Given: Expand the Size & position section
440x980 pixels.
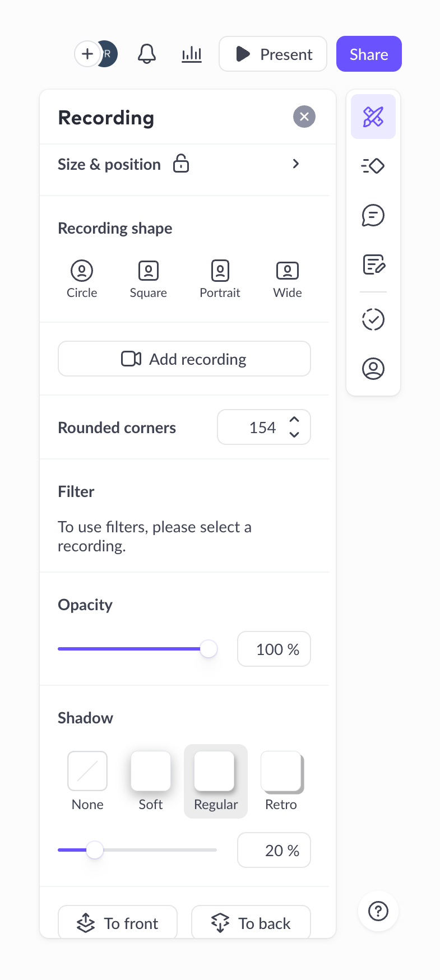Looking at the screenshot, I should (x=296, y=164).
